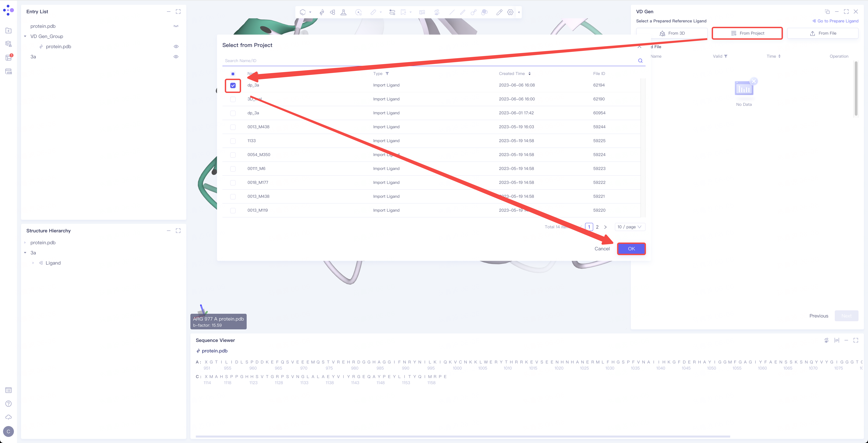Open the help question-mark sidebar icon

click(x=9, y=403)
